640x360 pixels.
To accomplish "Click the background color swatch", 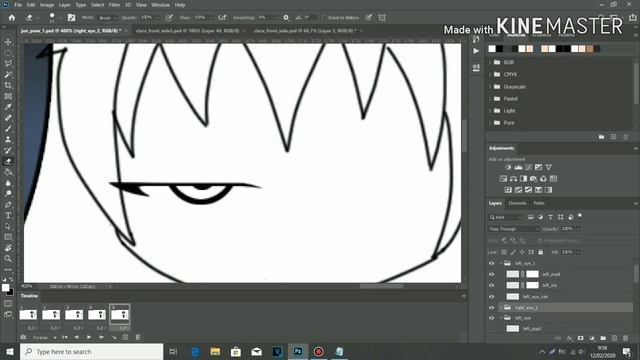I will coord(11,292).
